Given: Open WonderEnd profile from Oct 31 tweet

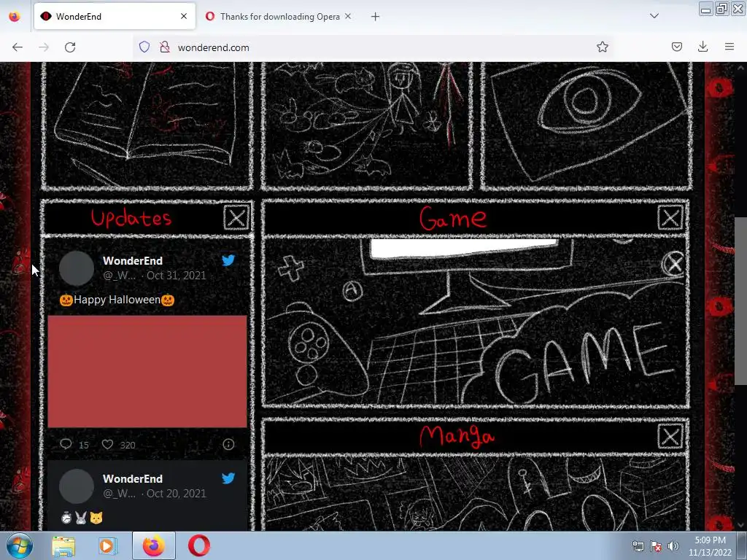Looking at the screenshot, I should click(x=133, y=260).
